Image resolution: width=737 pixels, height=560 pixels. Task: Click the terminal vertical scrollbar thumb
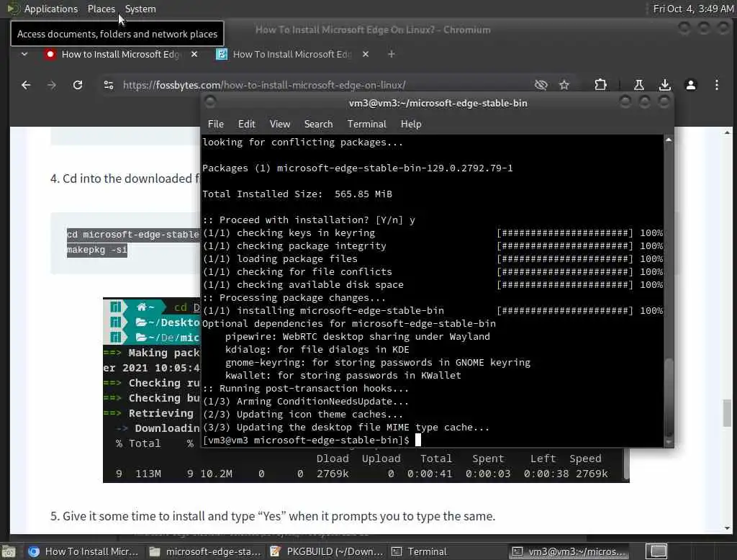(669, 398)
